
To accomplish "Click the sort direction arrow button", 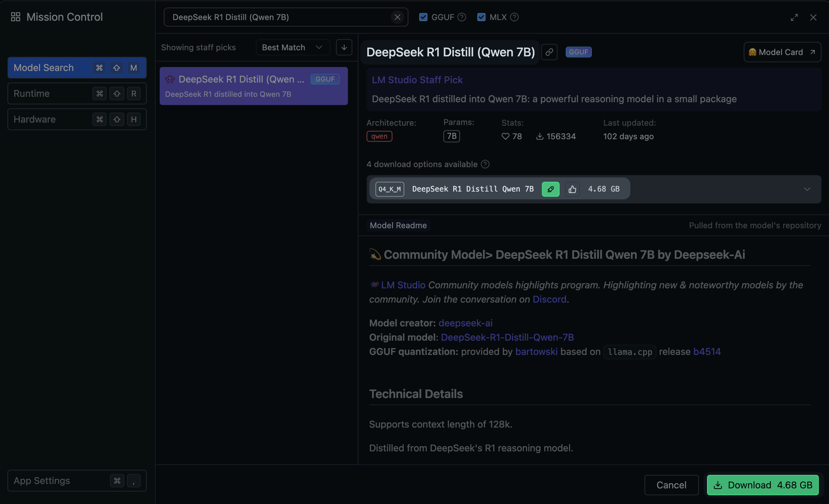I will [344, 47].
